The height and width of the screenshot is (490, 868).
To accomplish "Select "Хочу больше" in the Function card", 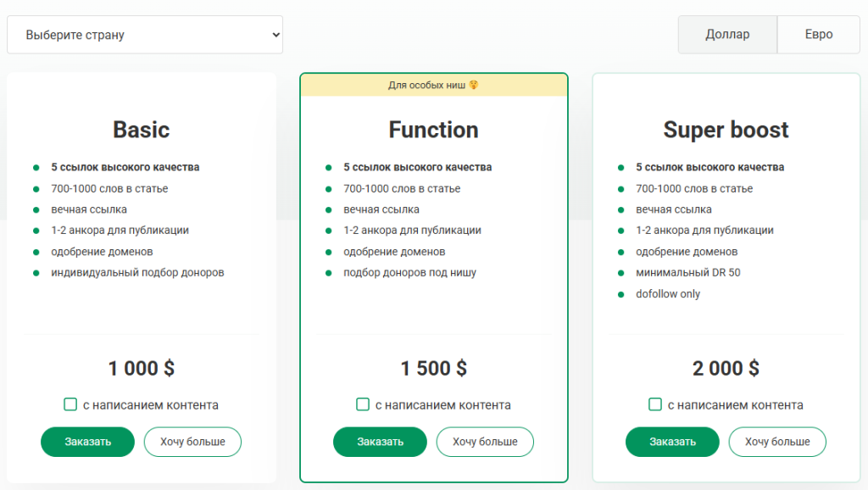I will click(485, 442).
